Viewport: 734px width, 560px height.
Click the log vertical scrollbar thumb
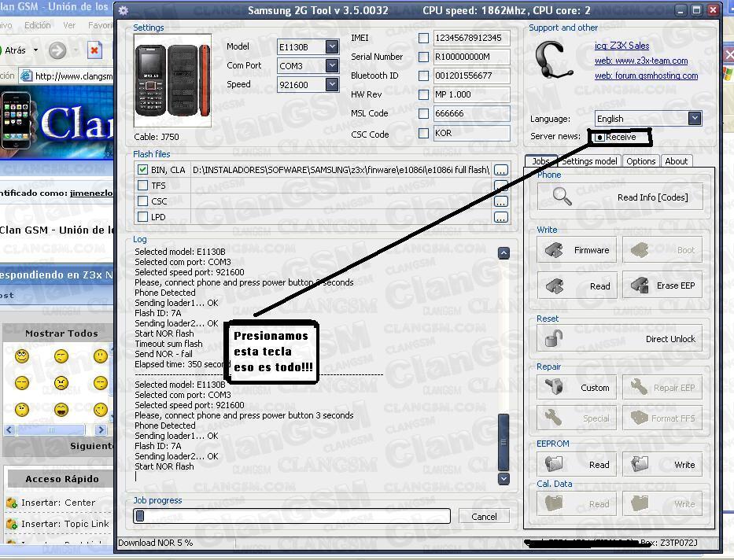(503, 442)
